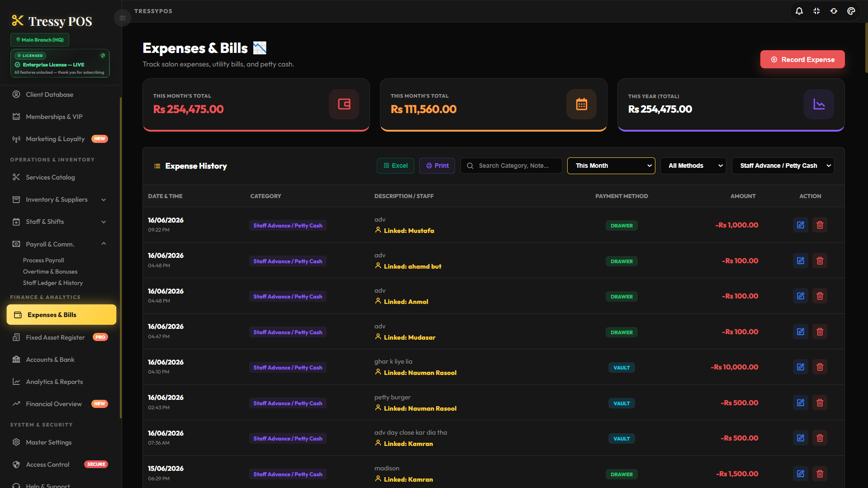The width and height of the screenshot is (868, 488).
Task: Edit the Mustafa Rs 1,000.00 expense
Action: coord(800,225)
